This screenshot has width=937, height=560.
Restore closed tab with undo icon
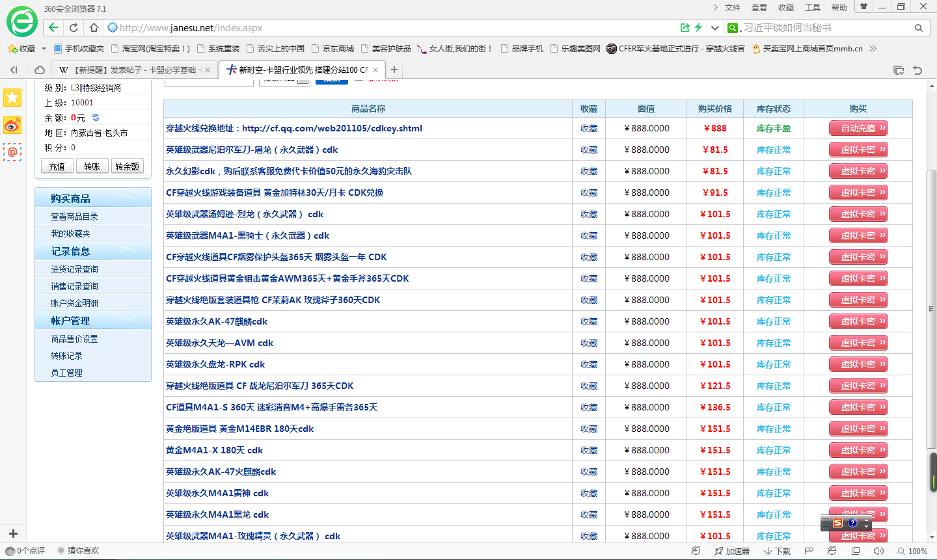[917, 70]
